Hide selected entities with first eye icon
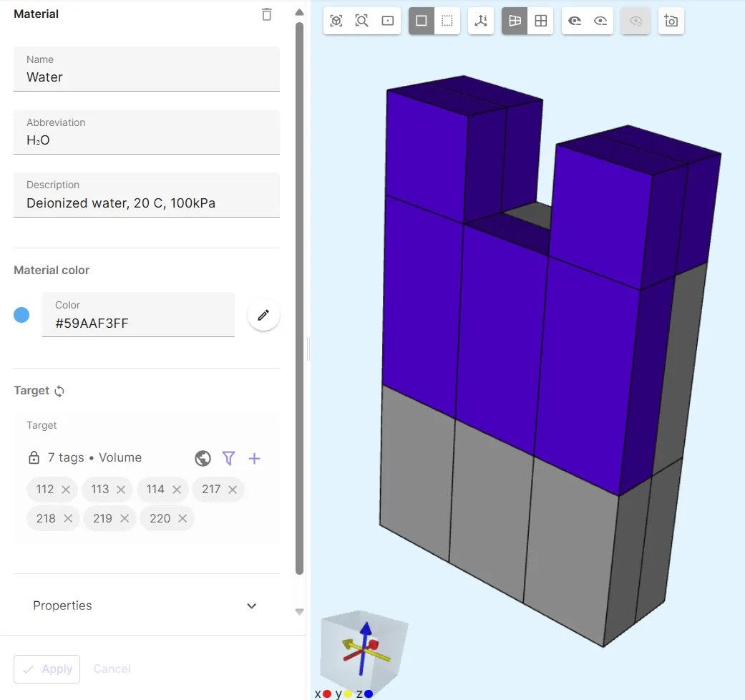The image size is (745, 700). [x=575, y=21]
